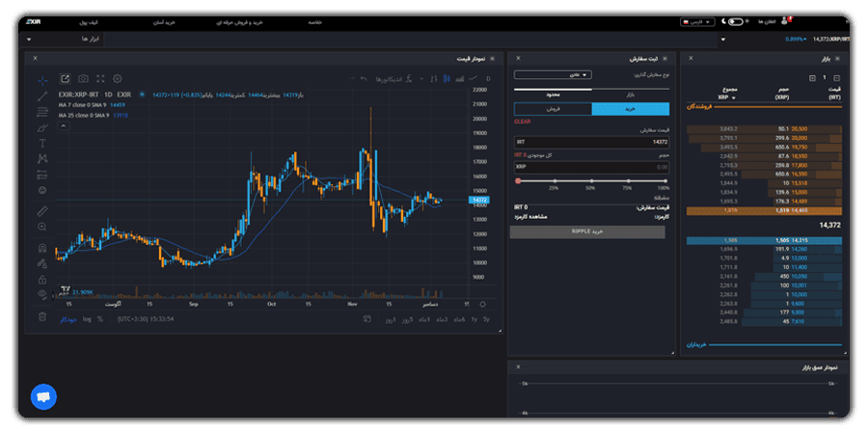Open the emoji icons tool
Screen dimensions: 868x434
tap(42, 190)
